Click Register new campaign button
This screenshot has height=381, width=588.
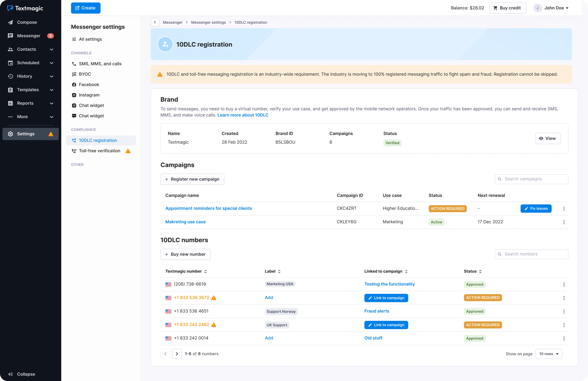(x=192, y=179)
